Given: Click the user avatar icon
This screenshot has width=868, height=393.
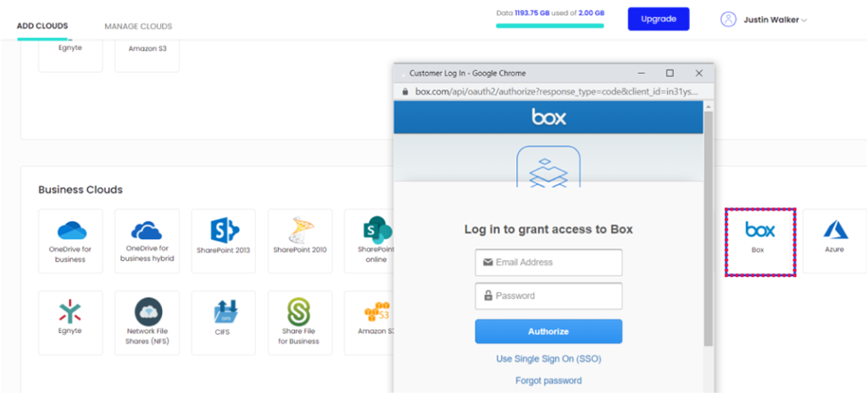Looking at the screenshot, I should pos(728,19).
